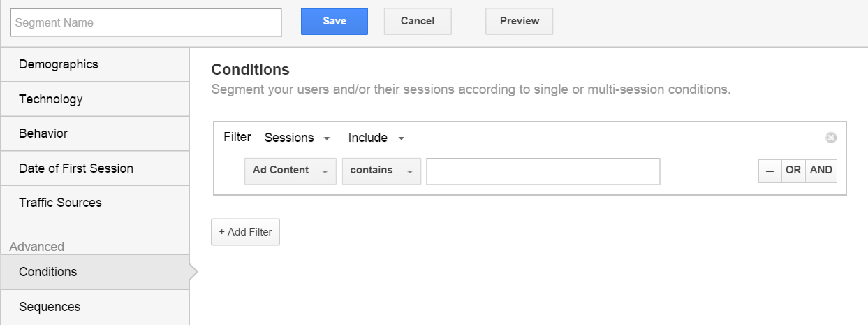Save the segment
This screenshot has height=325, width=868.
coord(334,22)
